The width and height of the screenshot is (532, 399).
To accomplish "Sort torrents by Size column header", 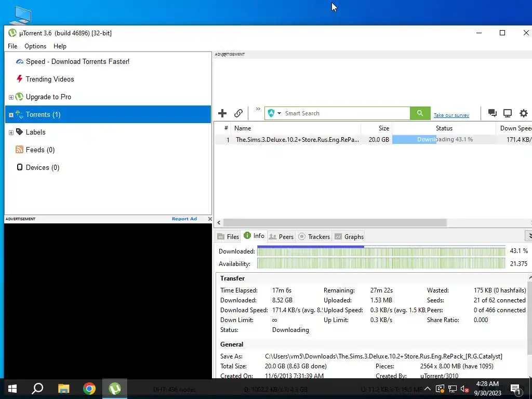I will (377, 128).
